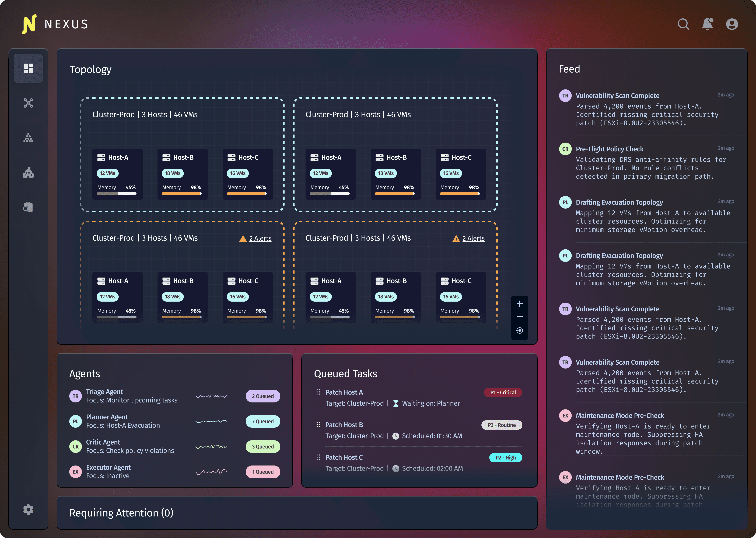Screen dimensions: 756x538
Task: Open the Pre-Flight Policy Check feed entry
Action: (609, 149)
